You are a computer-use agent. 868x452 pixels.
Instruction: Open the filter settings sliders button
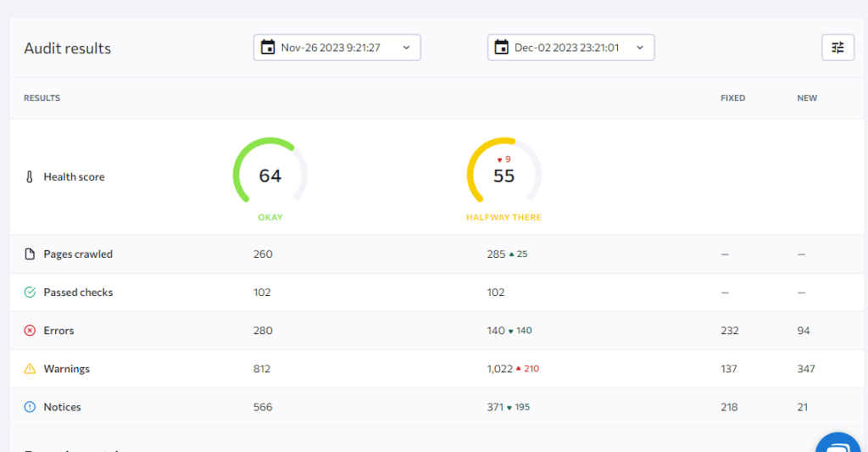pyautogui.click(x=837, y=47)
